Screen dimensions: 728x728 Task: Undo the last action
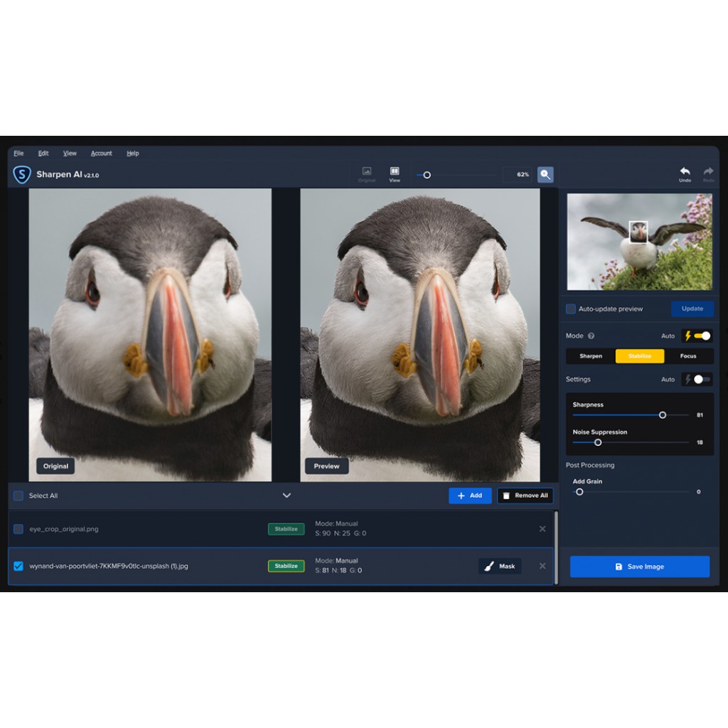685,174
